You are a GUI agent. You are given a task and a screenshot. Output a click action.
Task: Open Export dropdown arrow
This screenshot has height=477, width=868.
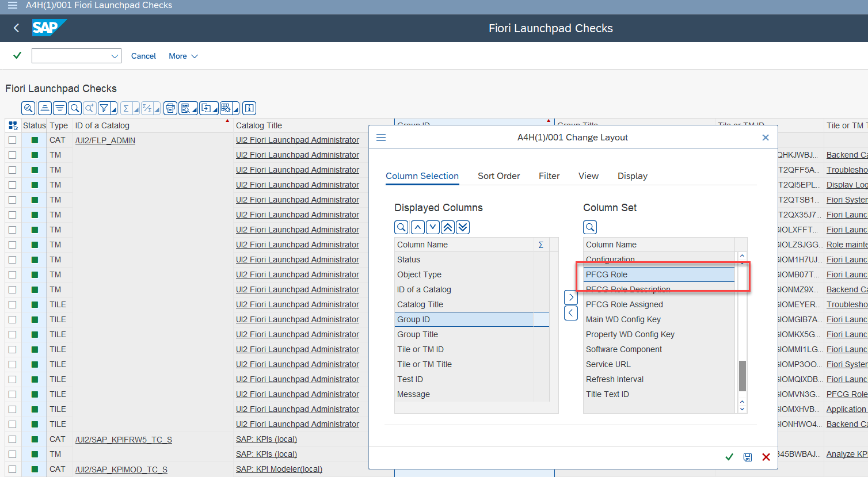click(x=215, y=108)
